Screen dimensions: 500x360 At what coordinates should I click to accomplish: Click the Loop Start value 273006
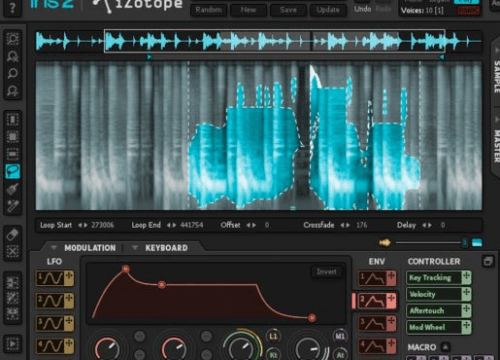[x=103, y=225]
